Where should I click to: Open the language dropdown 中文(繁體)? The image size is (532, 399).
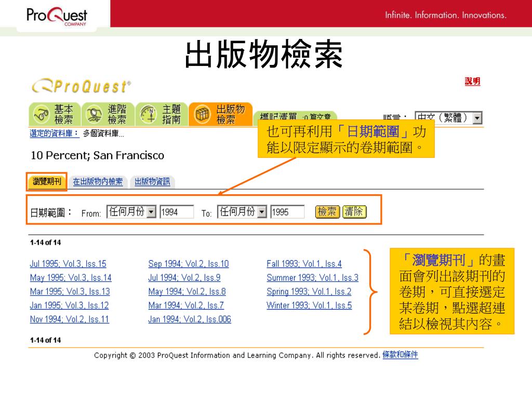[448, 118]
